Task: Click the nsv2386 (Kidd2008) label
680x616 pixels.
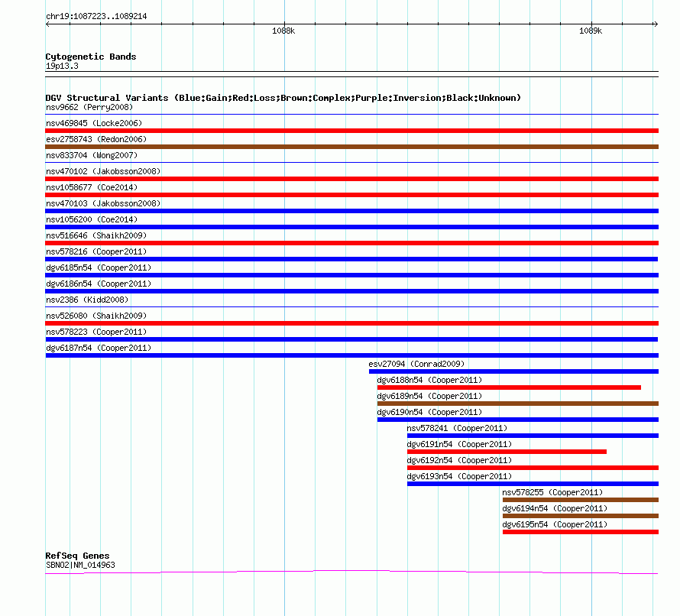Action: tap(87, 300)
